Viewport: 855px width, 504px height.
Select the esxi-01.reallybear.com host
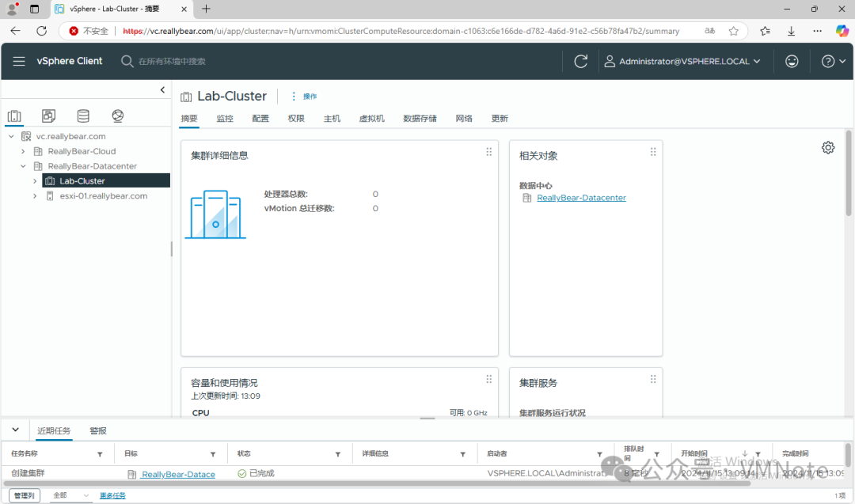click(104, 195)
